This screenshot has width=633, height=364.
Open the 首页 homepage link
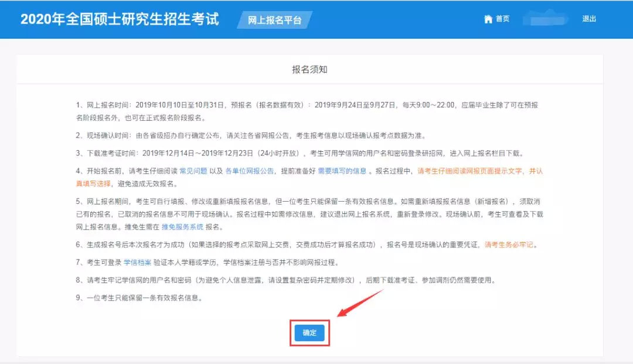[x=502, y=18]
